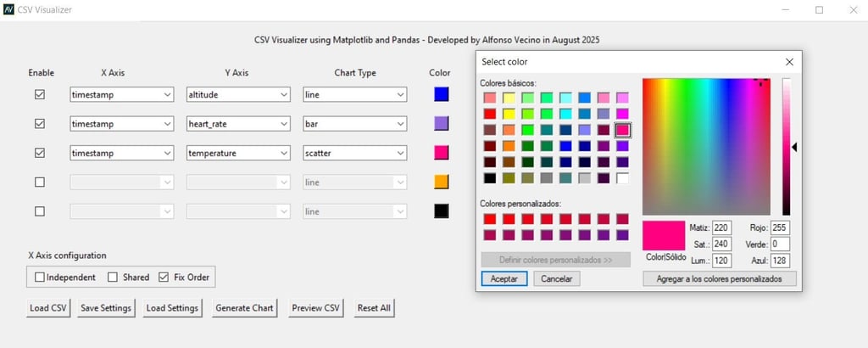This screenshot has width=868, height=348.
Task: Click Save Settings
Action: coord(106,308)
